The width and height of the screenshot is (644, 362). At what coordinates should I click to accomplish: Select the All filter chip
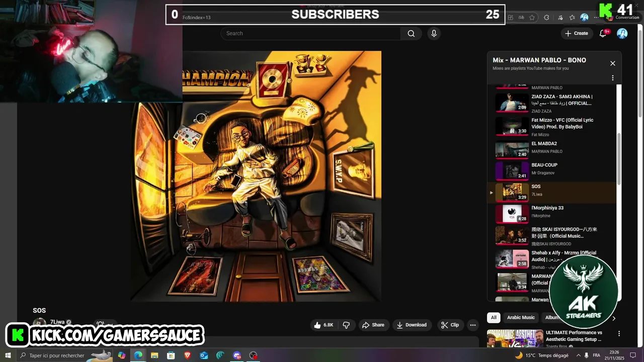coord(494,318)
